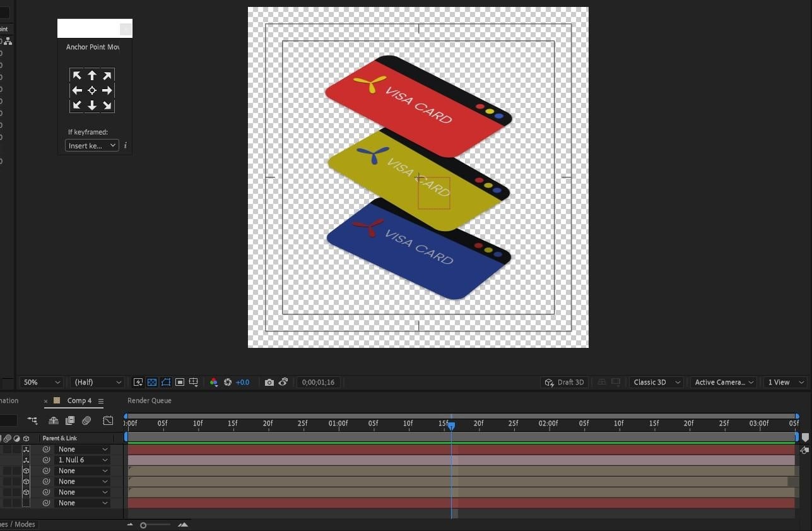Toggle the Draft 3D button
The height and width of the screenshot is (531, 812).
tap(565, 382)
